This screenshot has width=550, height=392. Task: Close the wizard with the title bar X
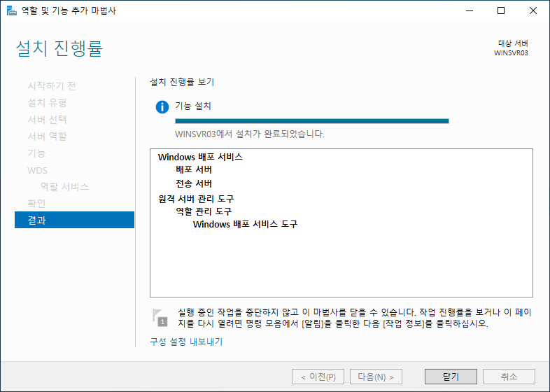tap(533, 10)
